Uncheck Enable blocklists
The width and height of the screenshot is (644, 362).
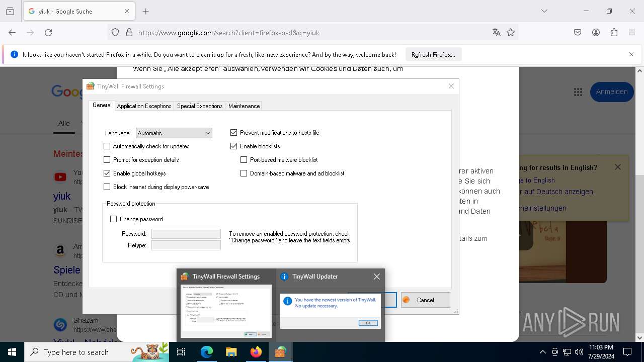point(233,146)
